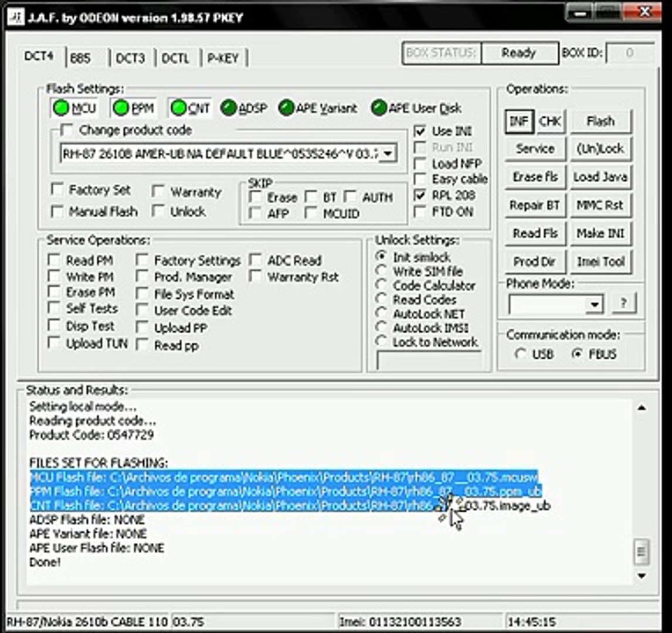Screen dimensions: 672x633
Task: Click the ADSP indicator
Action: (244, 108)
